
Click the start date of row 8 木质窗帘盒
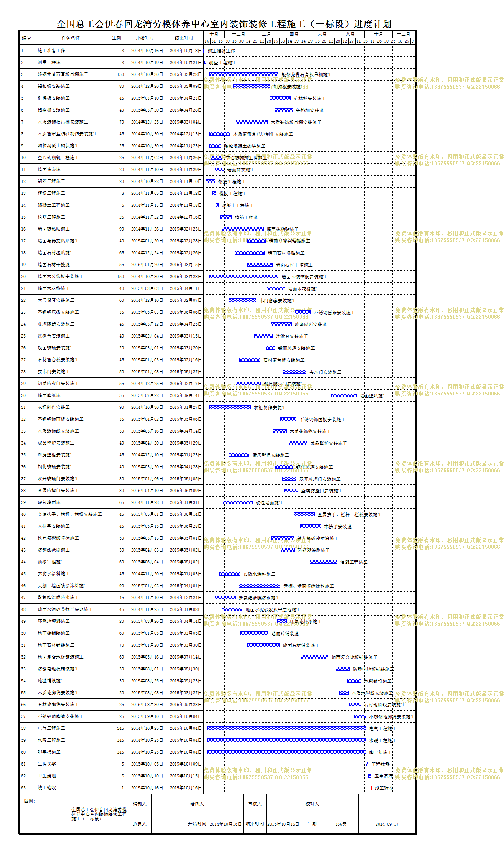[147, 134]
